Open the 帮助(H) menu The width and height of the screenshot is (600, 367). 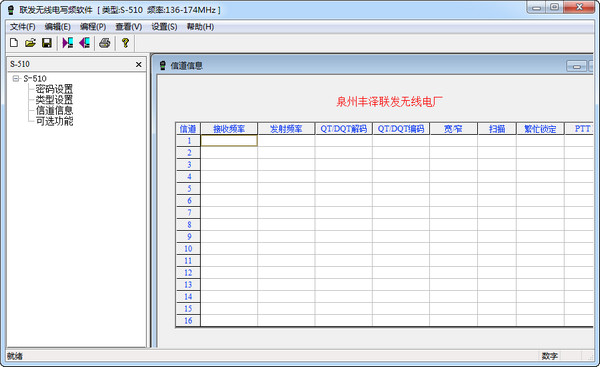pos(200,27)
